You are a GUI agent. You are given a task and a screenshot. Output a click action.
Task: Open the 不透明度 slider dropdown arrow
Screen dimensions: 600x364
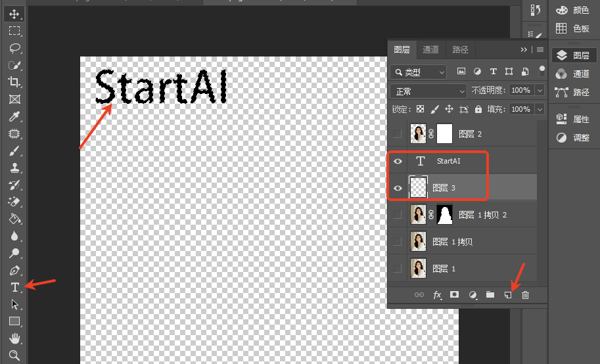point(540,90)
